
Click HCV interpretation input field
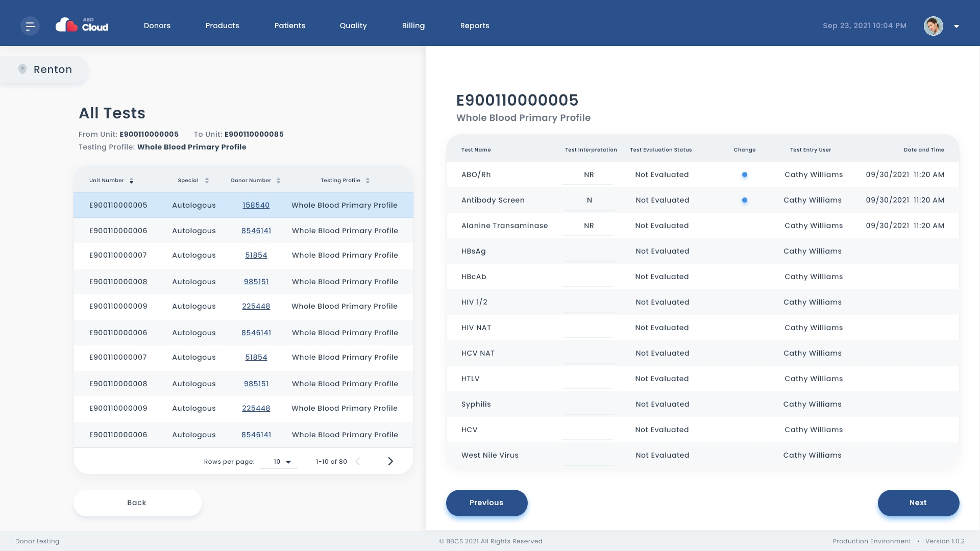[x=589, y=430]
